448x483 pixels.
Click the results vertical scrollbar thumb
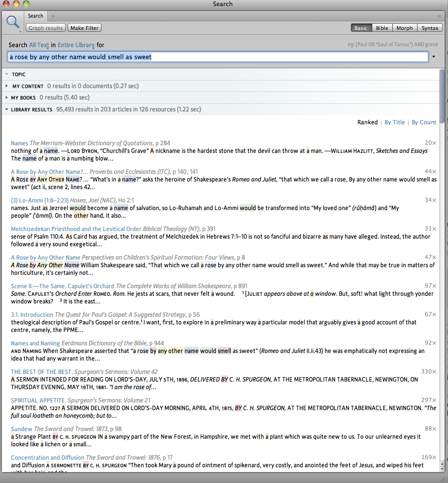click(442, 96)
